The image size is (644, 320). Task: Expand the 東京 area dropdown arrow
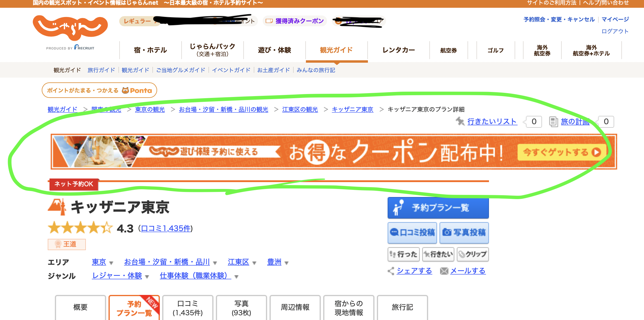pyautogui.click(x=111, y=263)
